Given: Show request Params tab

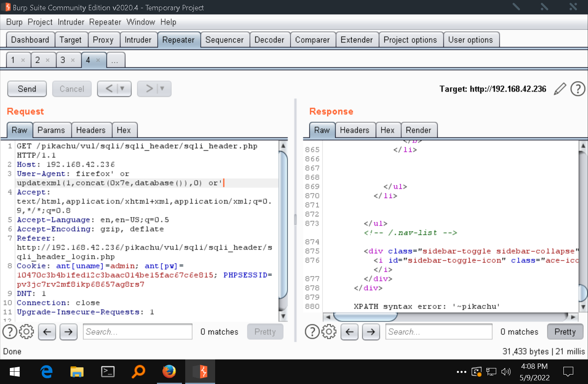Looking at the screenshot, I should (x=51, y=130).
